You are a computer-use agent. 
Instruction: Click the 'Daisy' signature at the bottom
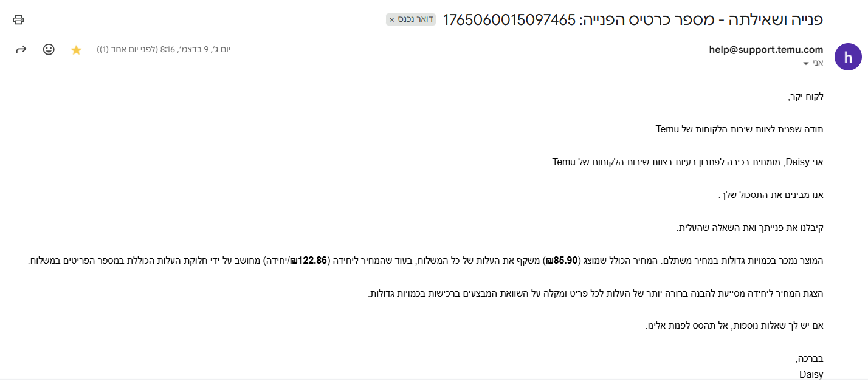tap(811, 374)
